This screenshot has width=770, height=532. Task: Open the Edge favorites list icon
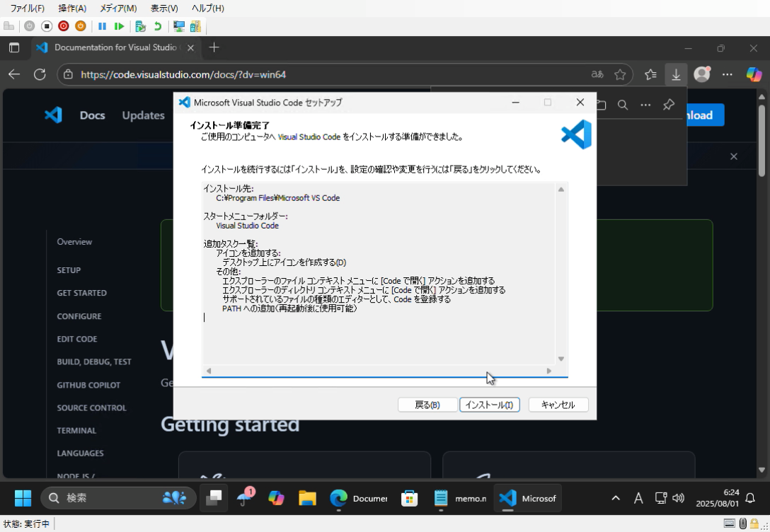point(650,74)
